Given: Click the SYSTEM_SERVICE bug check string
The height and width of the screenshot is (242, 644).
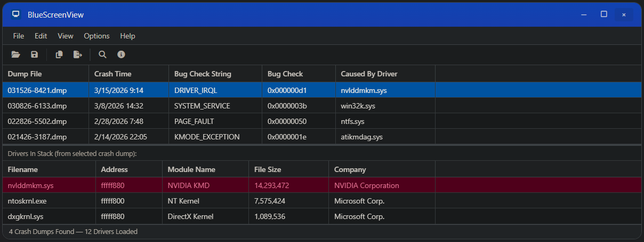Looking at the screenshot, I should tap(202, 106).
